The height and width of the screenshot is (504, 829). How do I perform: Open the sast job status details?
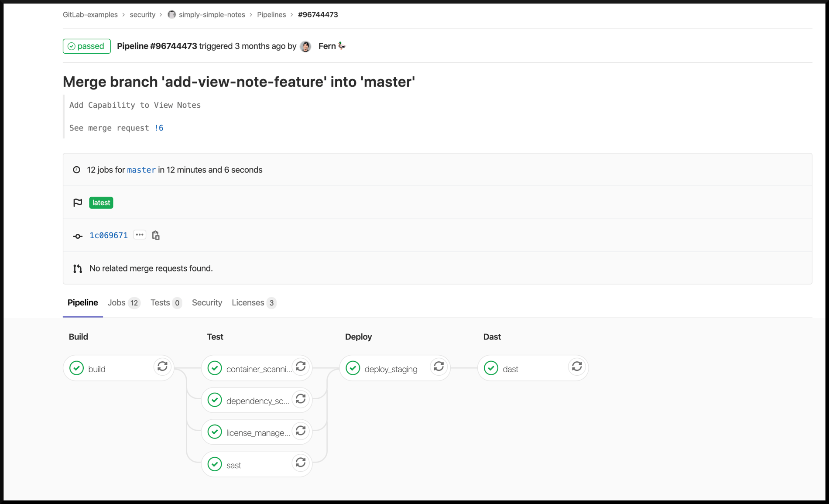coord(233,465)
